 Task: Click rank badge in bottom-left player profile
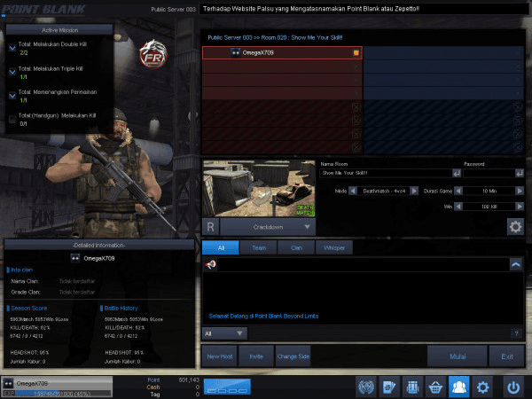point(9,384)
